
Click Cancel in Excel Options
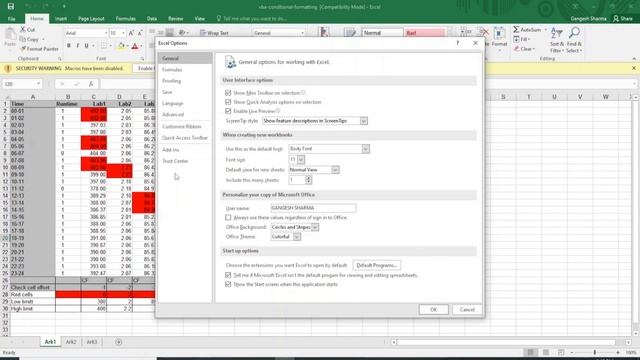[467, 310]
